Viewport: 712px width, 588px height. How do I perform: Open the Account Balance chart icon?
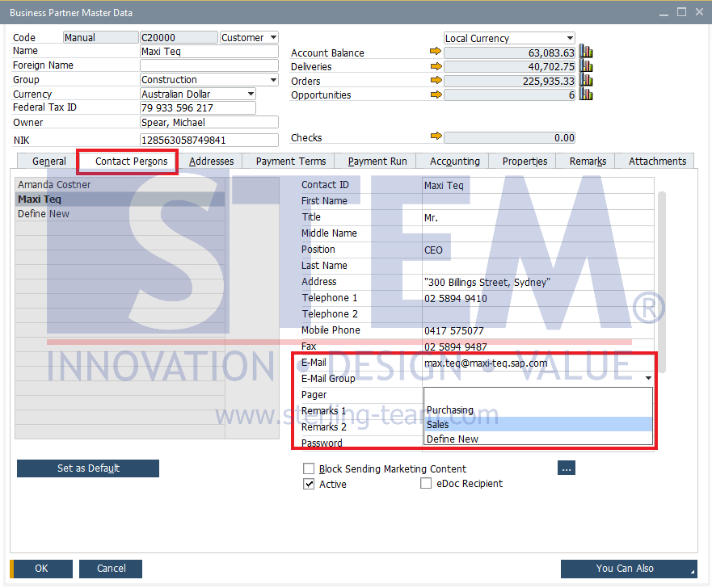[x=587, y=52]
